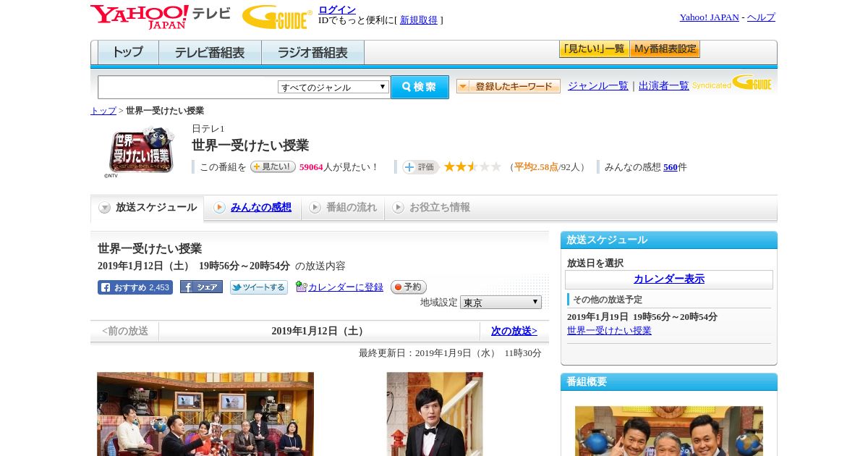
Task: Select the お役立ち情報 tab
Action: (x=431, y=208)
